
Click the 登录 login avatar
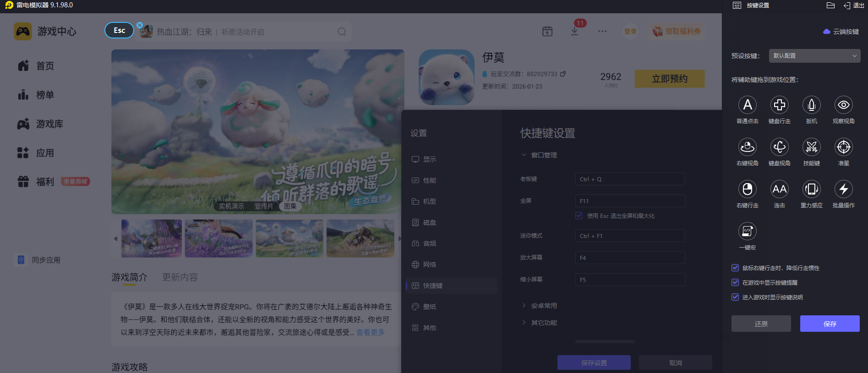(631, 31)
